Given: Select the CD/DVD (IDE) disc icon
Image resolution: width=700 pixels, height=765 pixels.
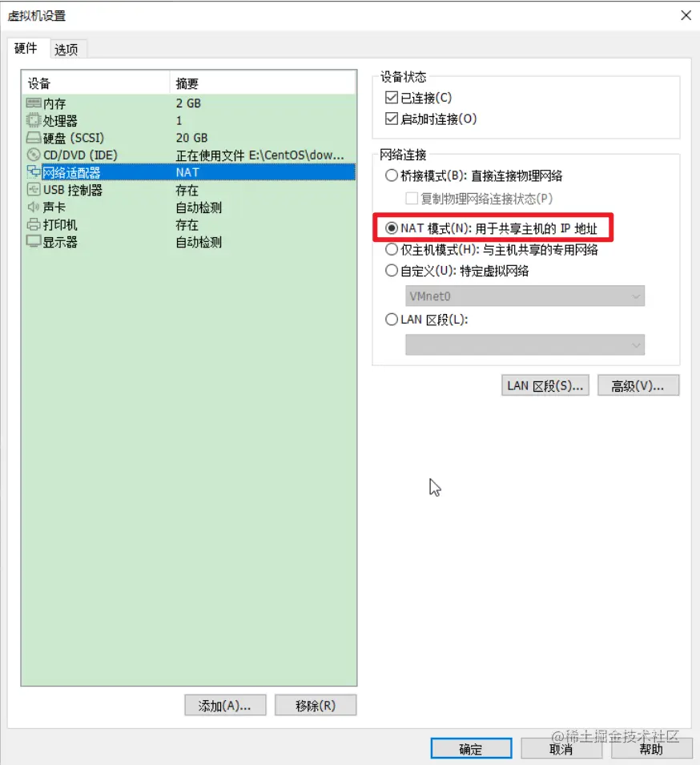Looking at the screenshot, I should click(x=33, y=155).
